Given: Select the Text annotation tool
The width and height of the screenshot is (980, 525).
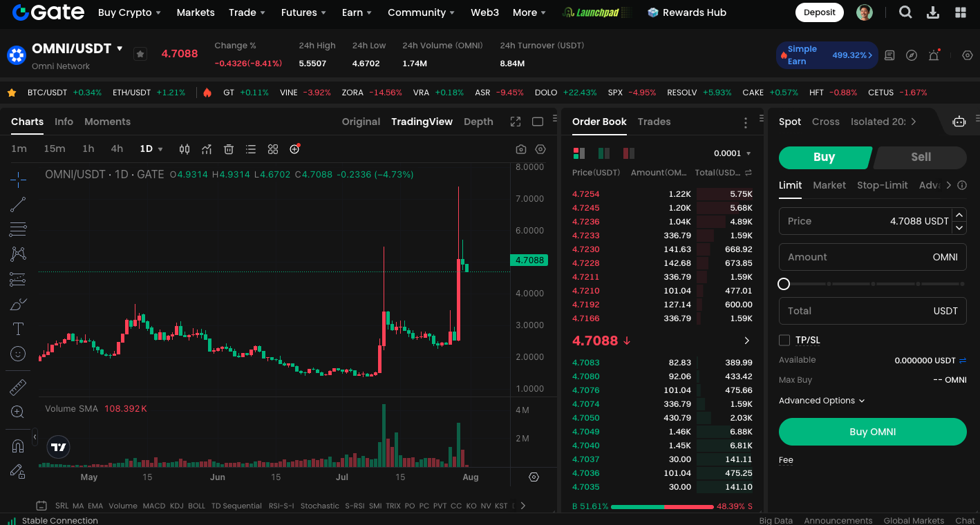Looking at the screenshot, I should coord(18,329).
